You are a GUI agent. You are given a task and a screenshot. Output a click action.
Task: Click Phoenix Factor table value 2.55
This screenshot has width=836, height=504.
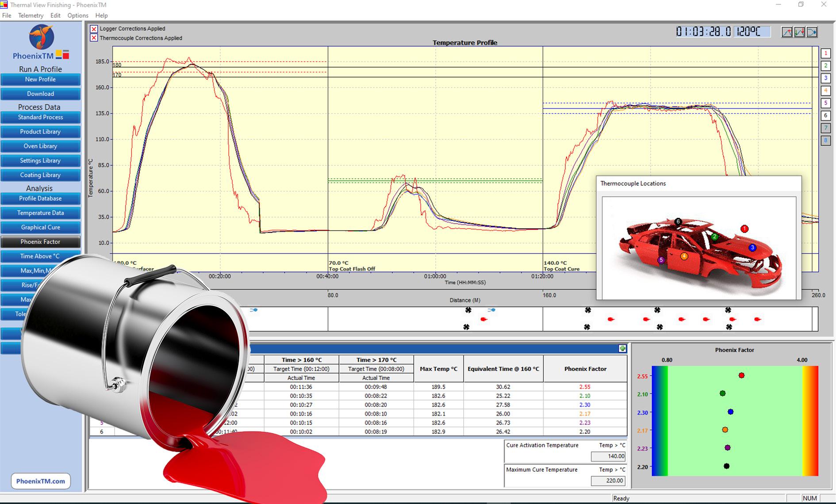click(x=585, y=387)
